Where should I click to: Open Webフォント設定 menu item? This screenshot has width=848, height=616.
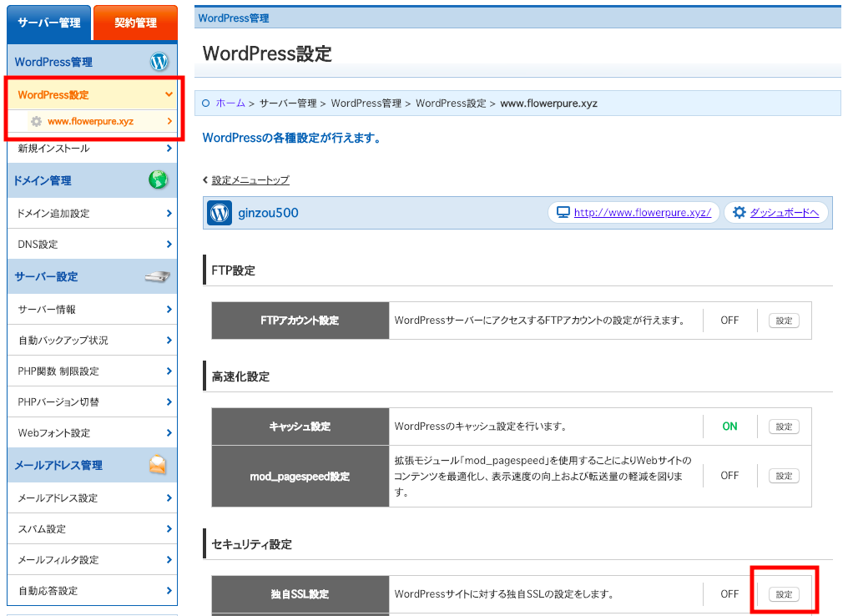click(93, 432)
